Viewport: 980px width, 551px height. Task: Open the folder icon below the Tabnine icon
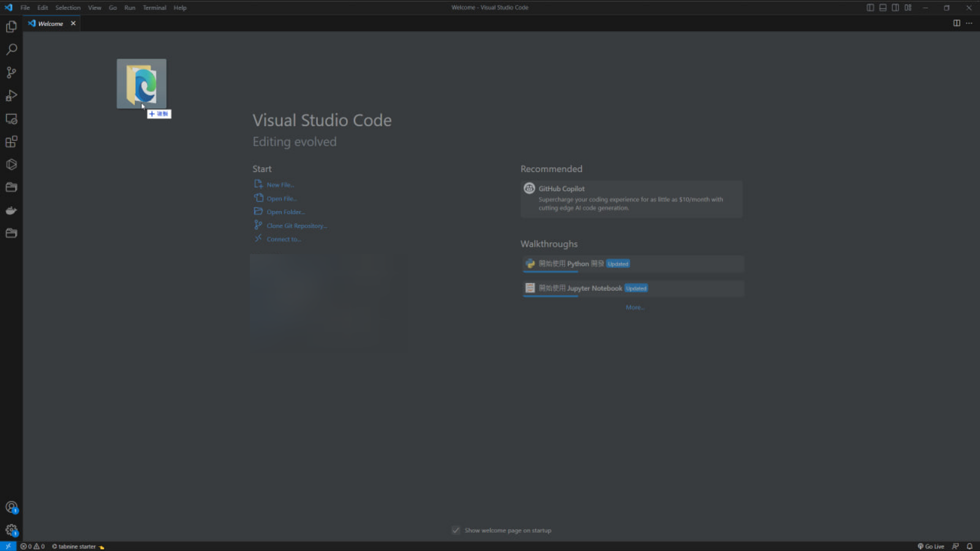click(x=11, y=187)
